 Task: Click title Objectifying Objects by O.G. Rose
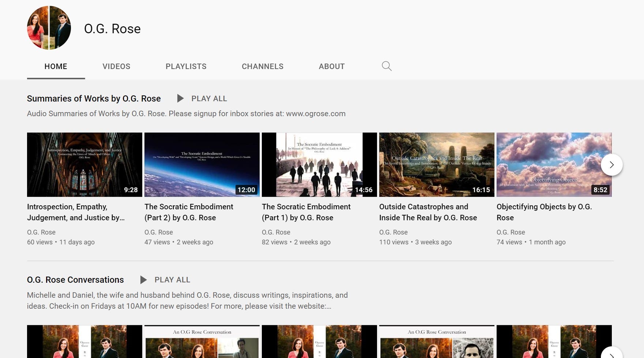544,212
